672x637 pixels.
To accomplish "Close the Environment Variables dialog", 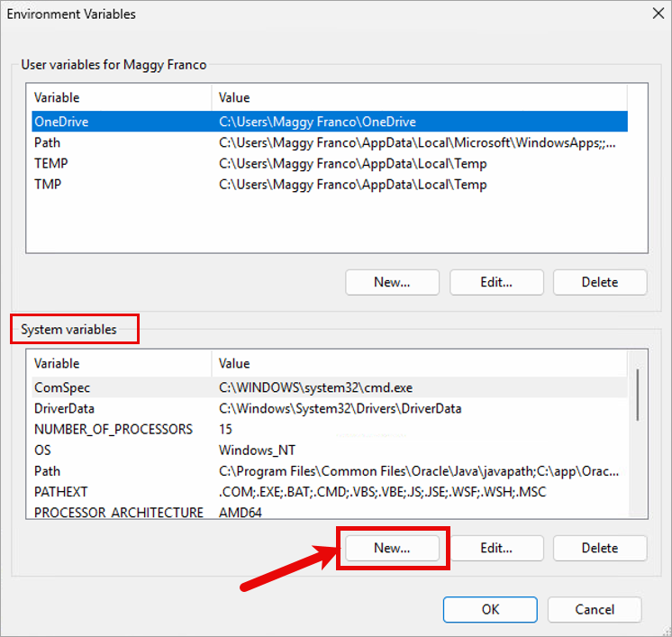I will point(654,14).
